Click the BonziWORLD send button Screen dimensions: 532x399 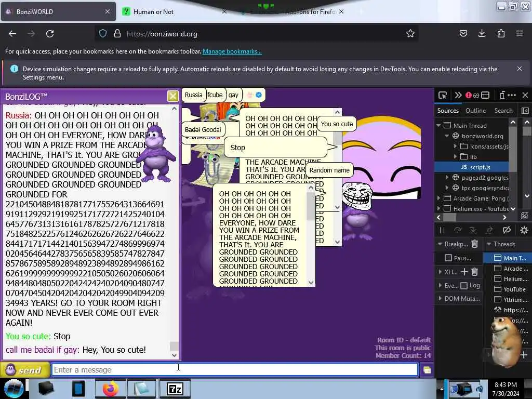[x=24, y=370]
